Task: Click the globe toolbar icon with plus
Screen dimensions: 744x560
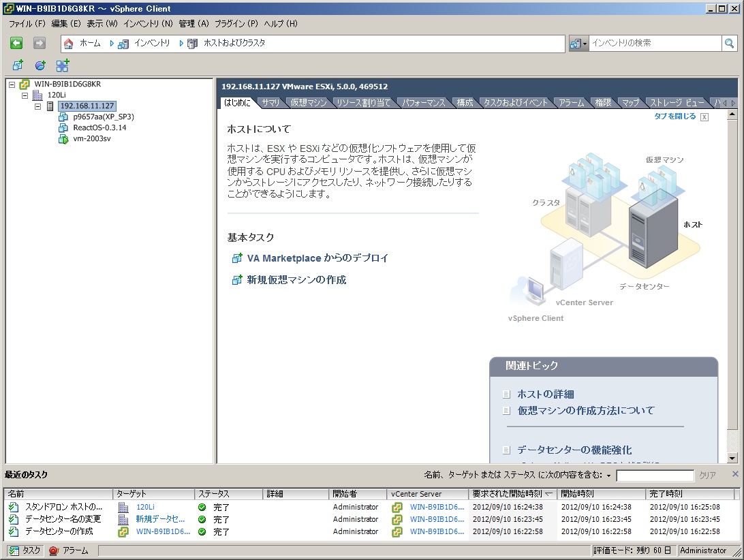Action: click(x=40, y=65)
